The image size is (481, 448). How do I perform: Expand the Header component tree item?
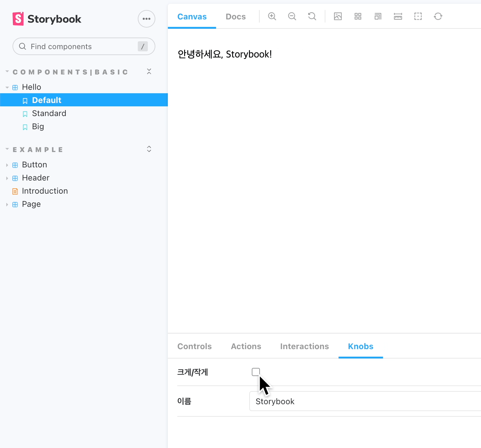coord(8,178)
